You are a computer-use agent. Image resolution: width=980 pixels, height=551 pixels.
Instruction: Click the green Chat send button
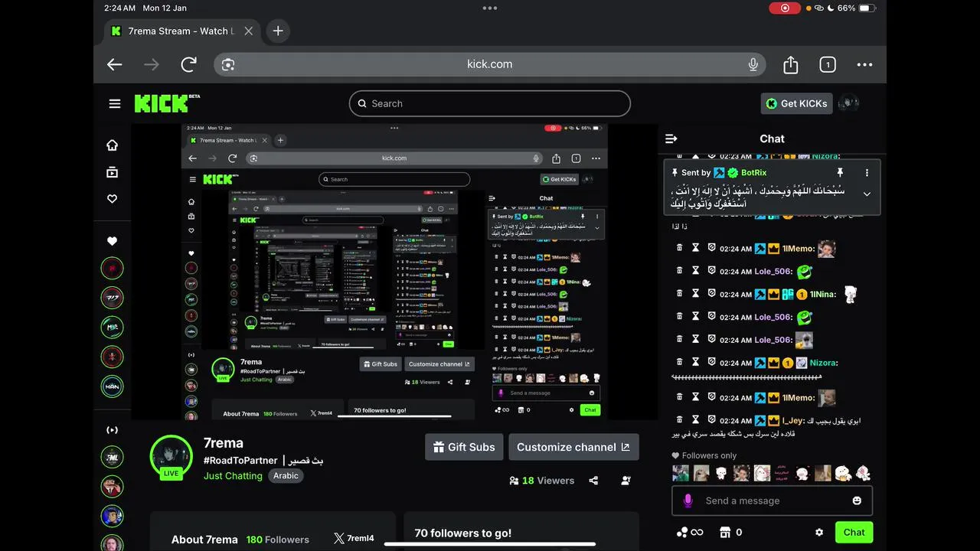(x=854, y=532)
